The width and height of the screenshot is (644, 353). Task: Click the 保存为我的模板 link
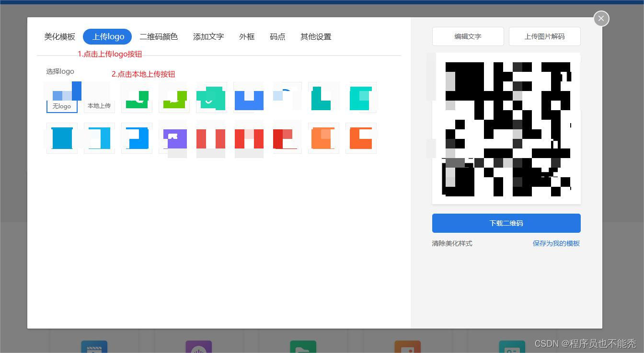[556, 243]
